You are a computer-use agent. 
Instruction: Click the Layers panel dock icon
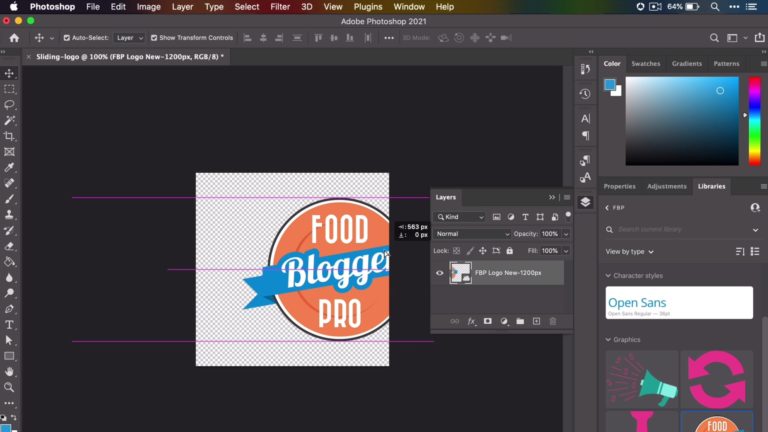click(585, 202)
